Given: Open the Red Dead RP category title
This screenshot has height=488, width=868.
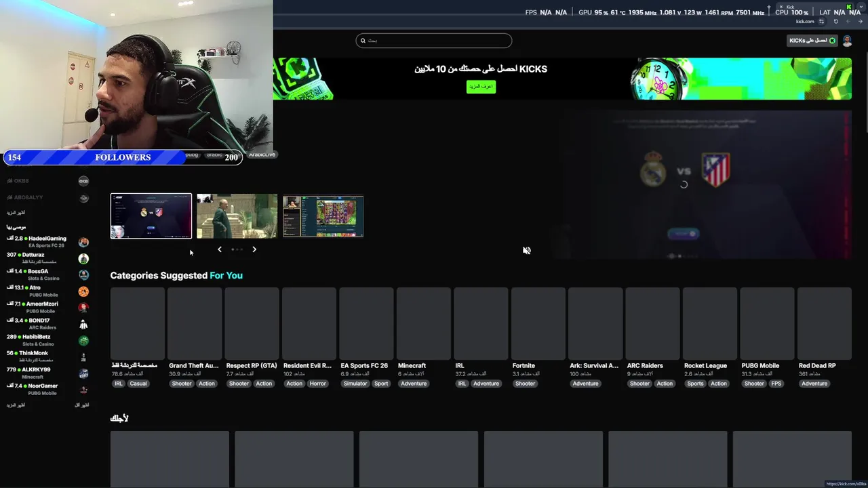Looking at the screenshot, I should 817,365.
